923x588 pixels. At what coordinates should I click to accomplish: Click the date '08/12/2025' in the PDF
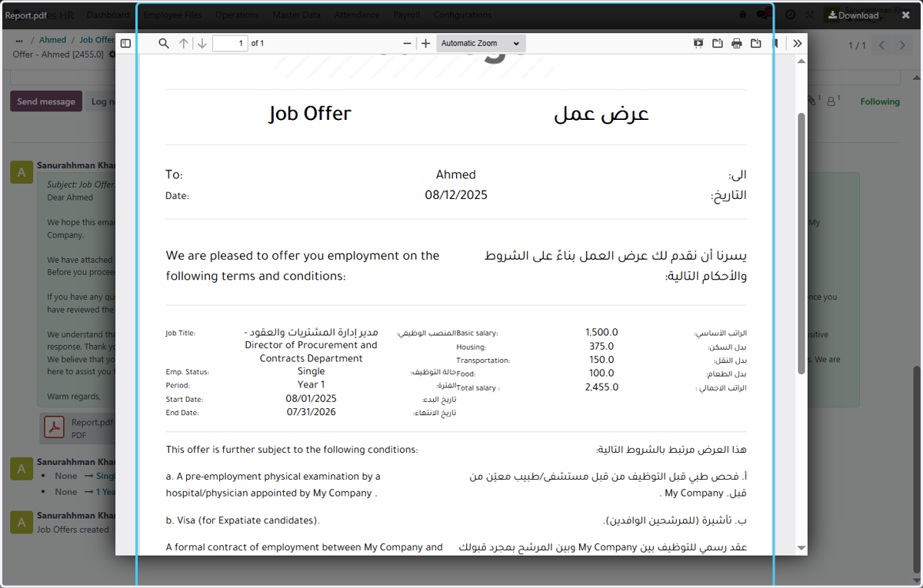pos(456,195)
